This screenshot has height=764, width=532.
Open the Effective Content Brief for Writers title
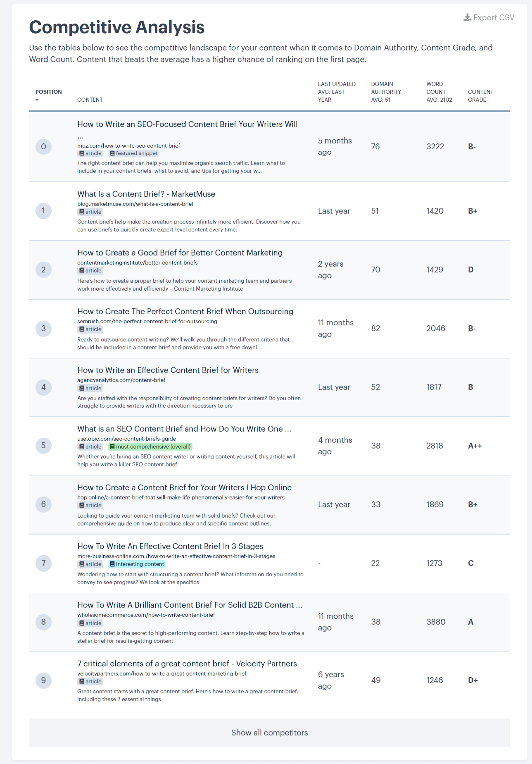pyautogui.click(x=168, y=370)
